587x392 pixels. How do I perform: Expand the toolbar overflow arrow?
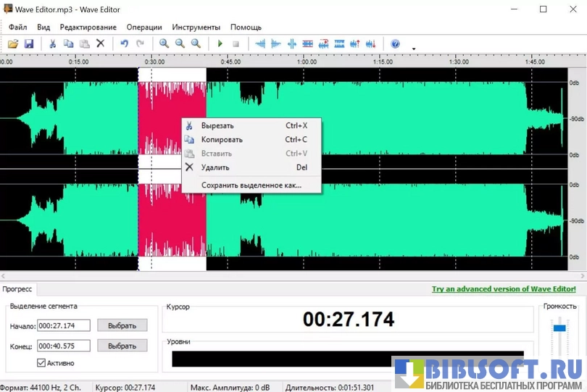click(x=414, y=49)
